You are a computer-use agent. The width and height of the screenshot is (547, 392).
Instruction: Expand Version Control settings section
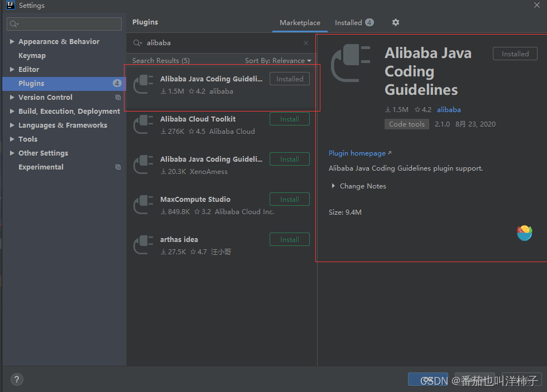tap(12, 97)
